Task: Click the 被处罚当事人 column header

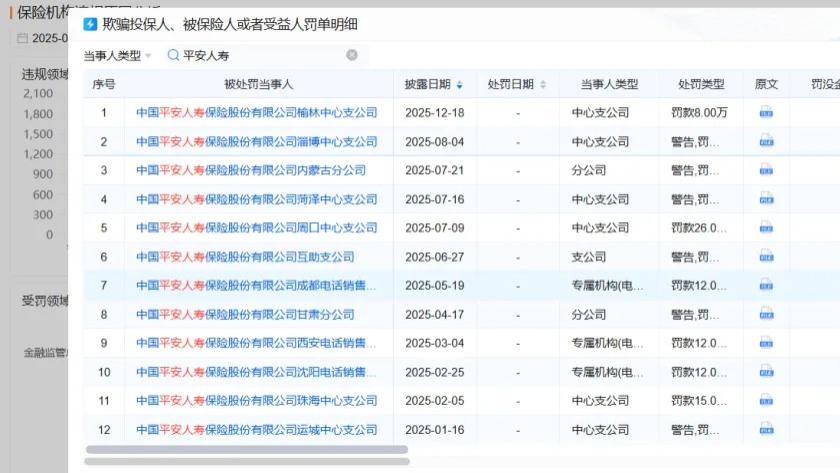Action: 258,84
